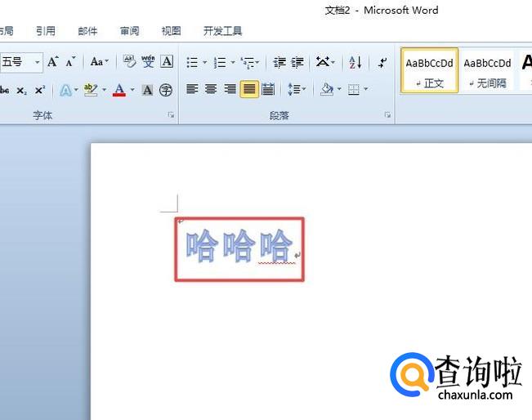Click the Borders icon

coord(354,90)
